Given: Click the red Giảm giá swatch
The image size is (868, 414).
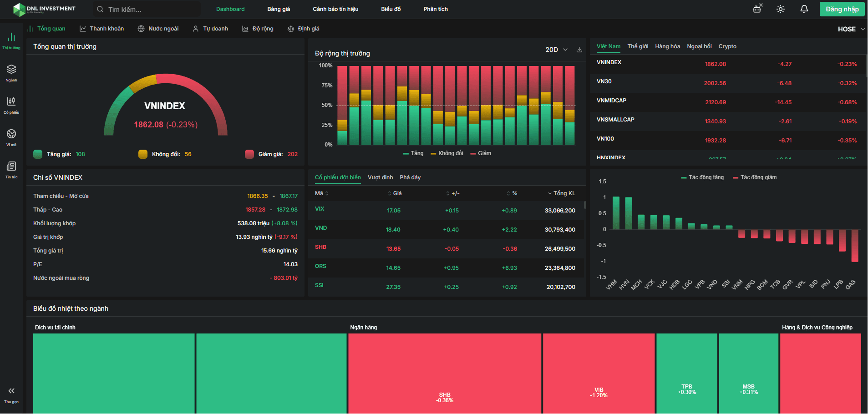Looking at the screenshot, I should (249, 154).
